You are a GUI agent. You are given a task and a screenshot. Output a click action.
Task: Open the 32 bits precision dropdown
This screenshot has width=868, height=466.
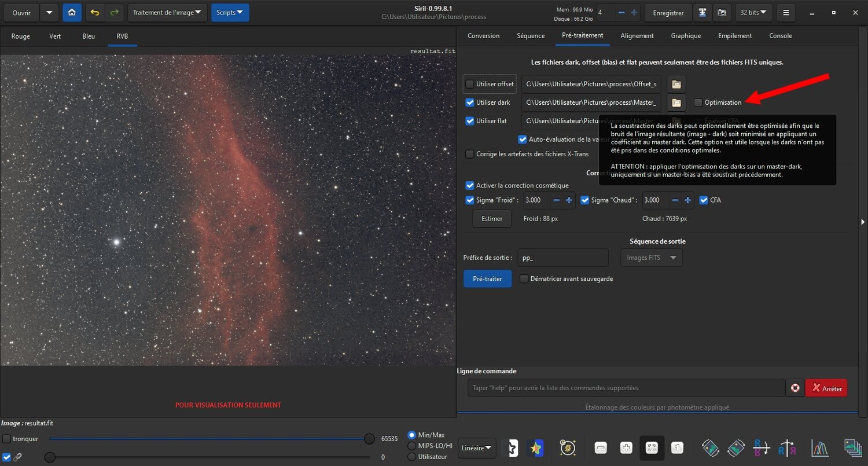click(x=753, y=12)
